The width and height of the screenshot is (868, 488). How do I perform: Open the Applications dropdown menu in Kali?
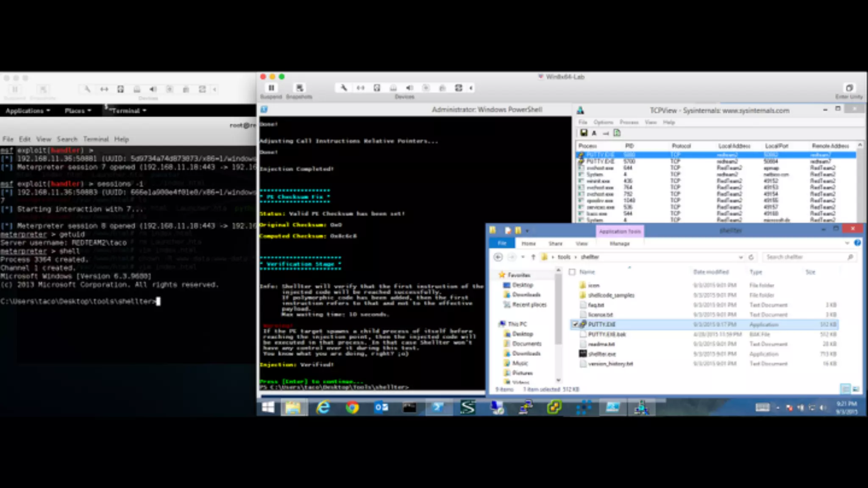tap(28, 111)
